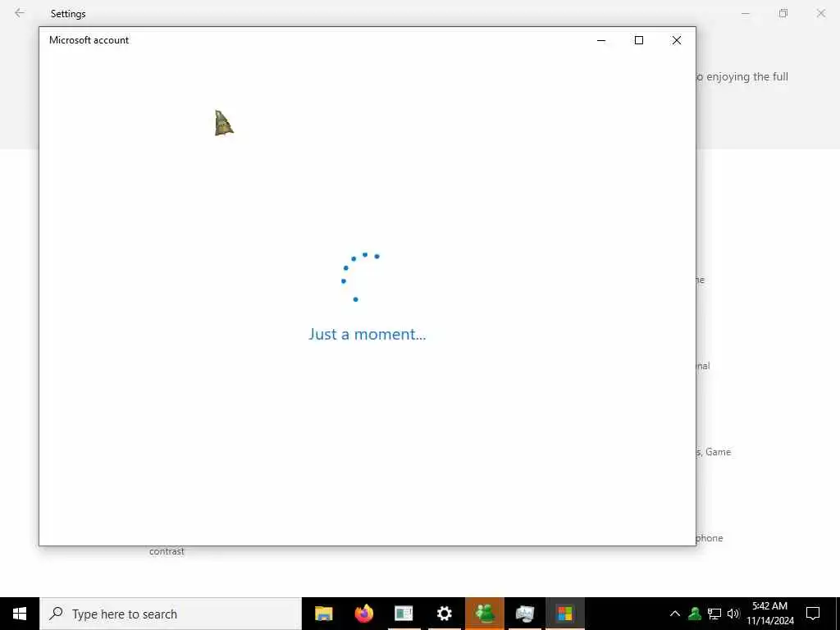Minimize the Microsoft account dialog
Screen dimensions: 840x630
point(601,40)
